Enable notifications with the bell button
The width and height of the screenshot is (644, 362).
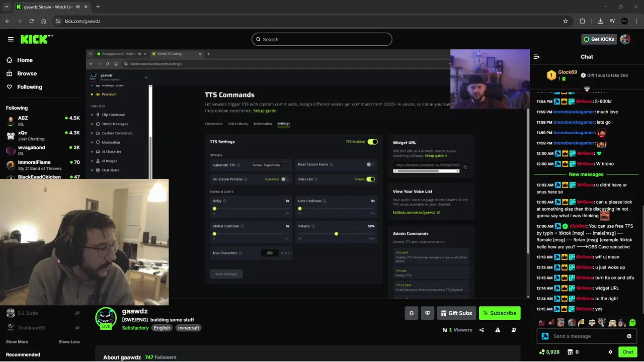(411, 313)
